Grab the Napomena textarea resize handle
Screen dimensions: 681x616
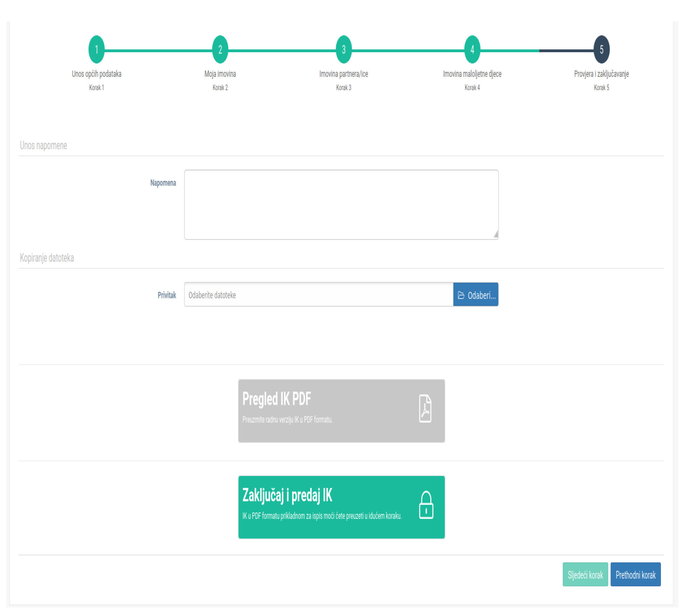coord(496,234)
